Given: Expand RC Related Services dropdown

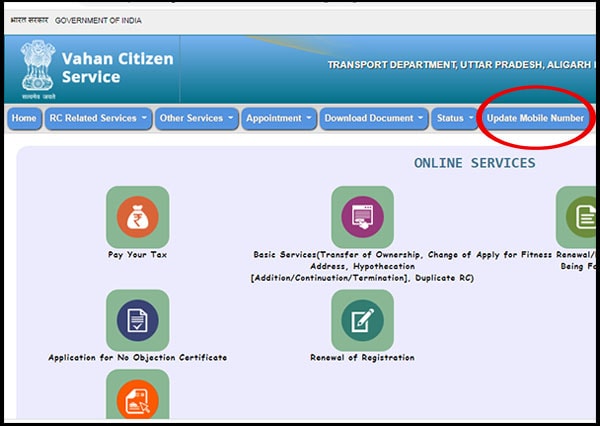Looking at the screenshot, I should pyautogui.click(x=98, y=118).
